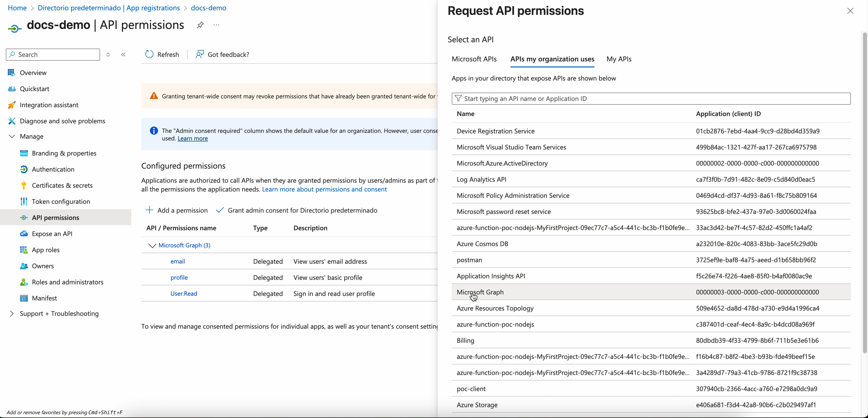Image resolution: width=868 pixels, height=418 pixels.
Task: Launch the Integration assistant
Action: tap(49, 105)
